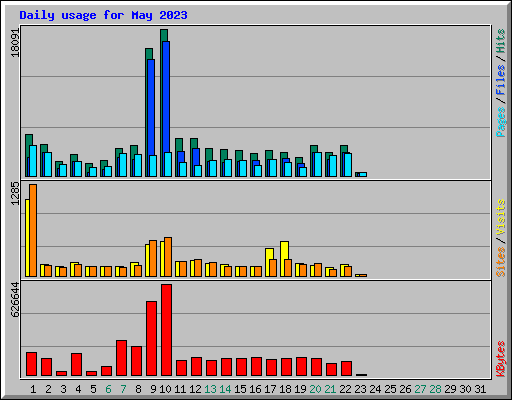Click green day 21 on the x-axis

330,389
